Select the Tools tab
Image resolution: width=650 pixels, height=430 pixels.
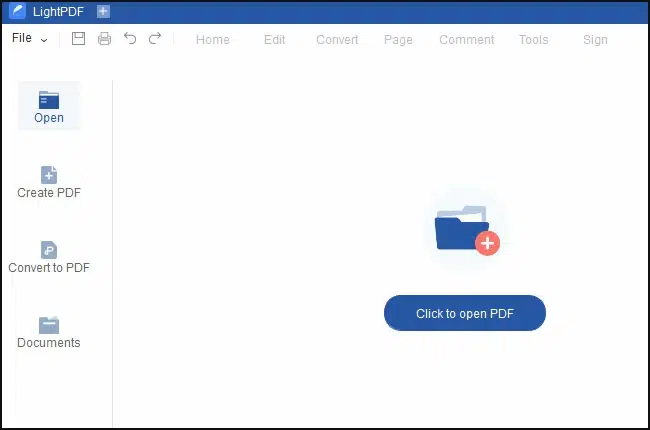[x=534, y=39]
